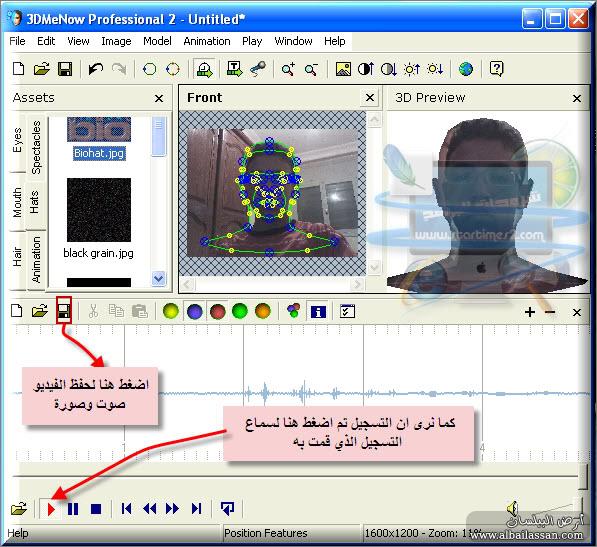The width and height of the screenshot is (597, 547).
Task: Click the open-folder icon beside playback controls
Action: 18,509
